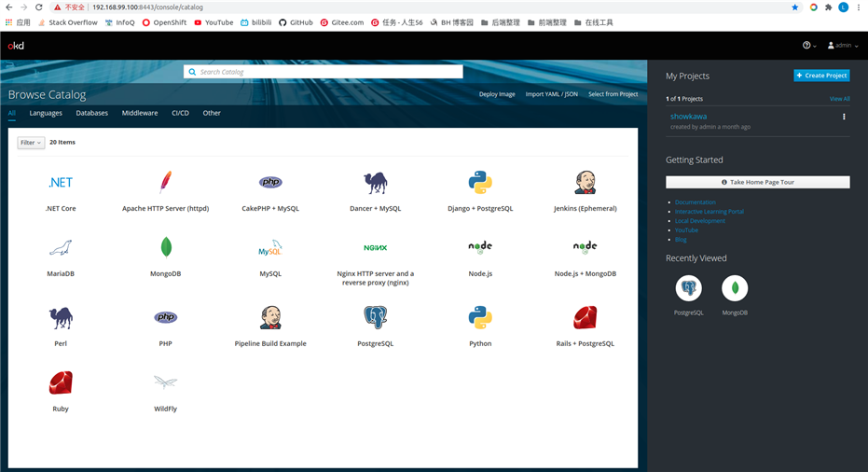The width and height of the screenshot is (868, 472).
Task: Bookmark page with the star icon
Action: tap(795, 7)
